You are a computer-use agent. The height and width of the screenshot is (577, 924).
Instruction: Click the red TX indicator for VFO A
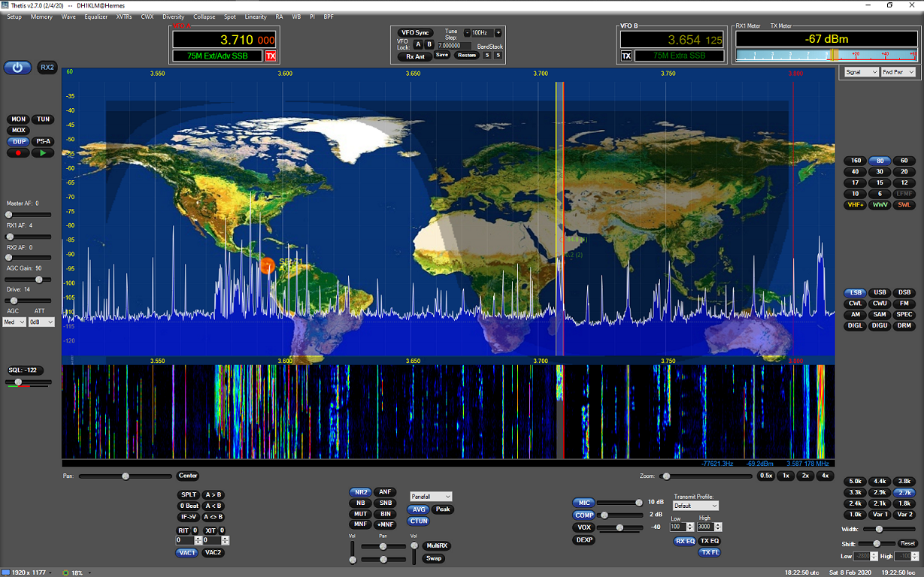tap(271, 56)
